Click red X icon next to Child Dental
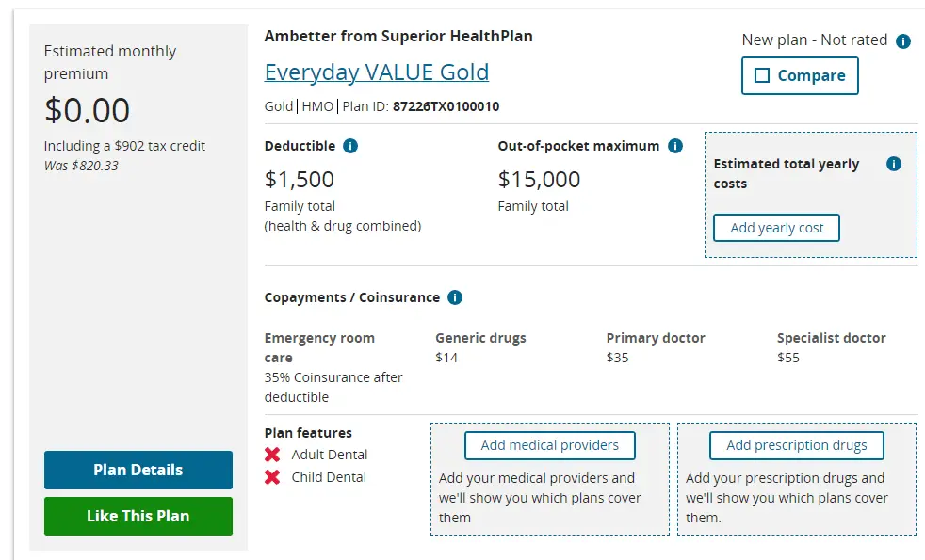This screenshot has width=925, height=560. [273, 477]
